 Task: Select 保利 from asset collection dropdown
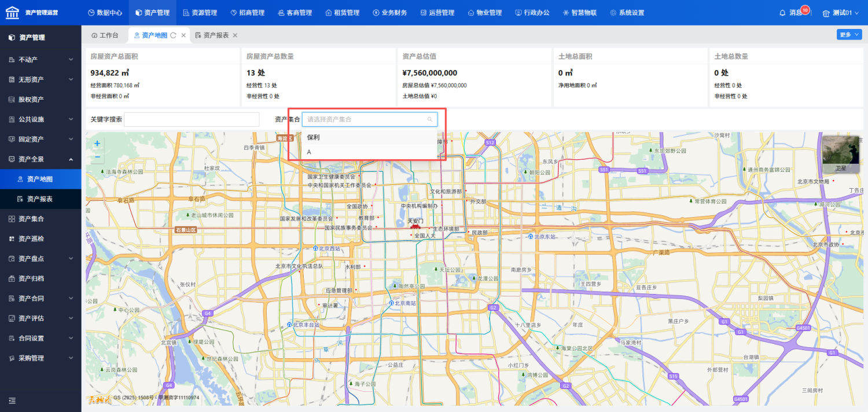[369, 138]
